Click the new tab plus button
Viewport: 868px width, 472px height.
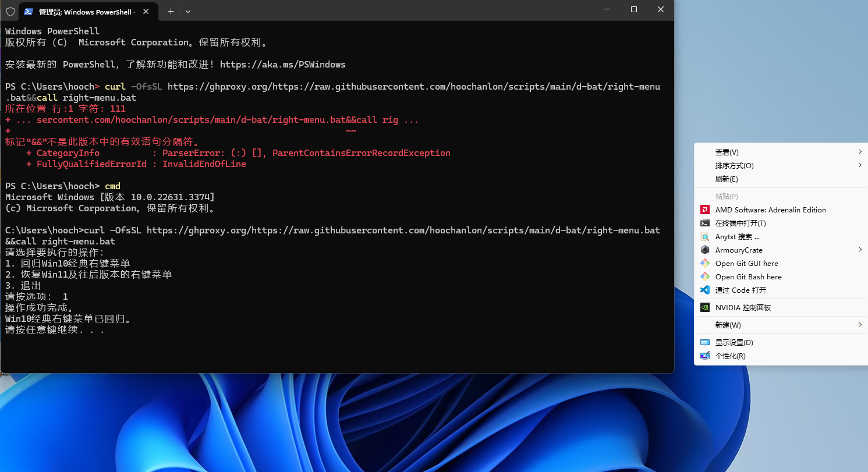pyautogui.click(x=170, y=10)
